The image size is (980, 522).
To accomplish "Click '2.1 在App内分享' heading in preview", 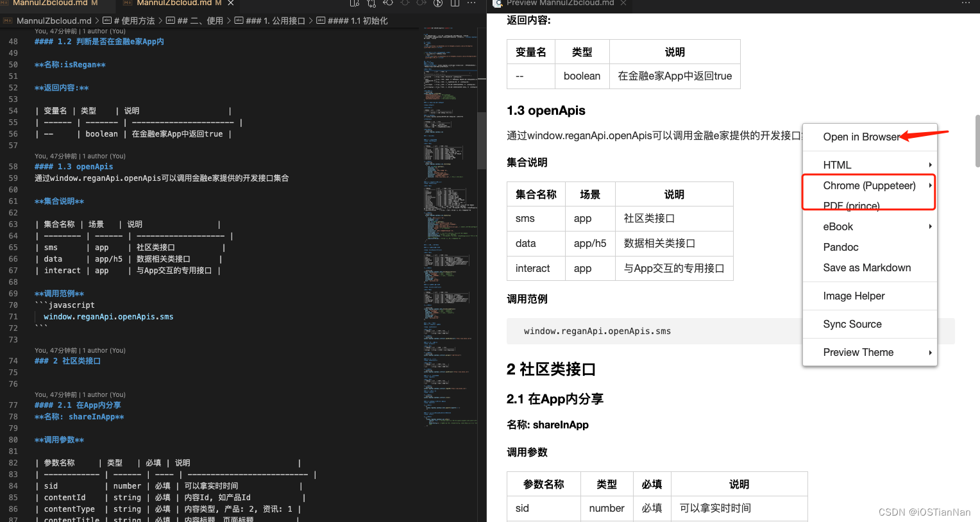I will [x=555, y=399].
